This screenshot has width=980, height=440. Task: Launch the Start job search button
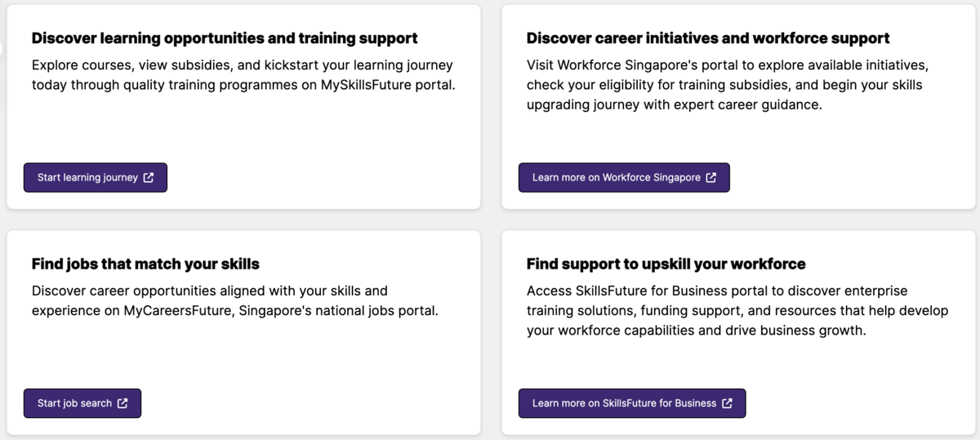click(x=82, y=403)
